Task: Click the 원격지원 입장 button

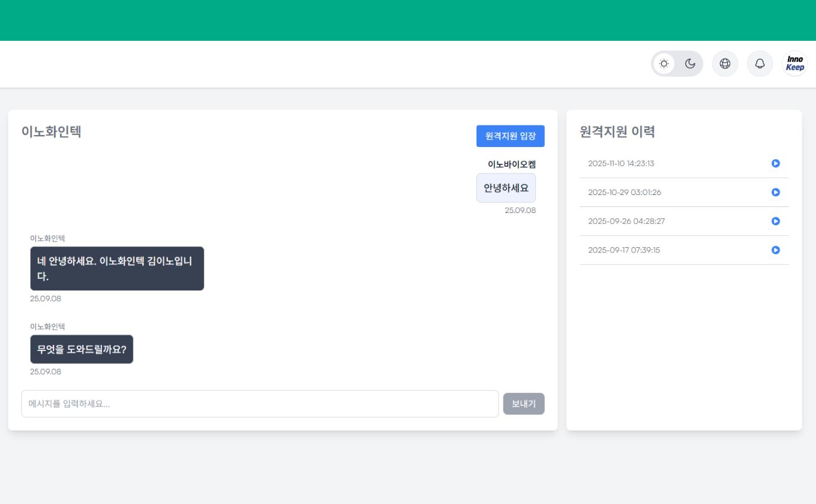Action: 511,136
